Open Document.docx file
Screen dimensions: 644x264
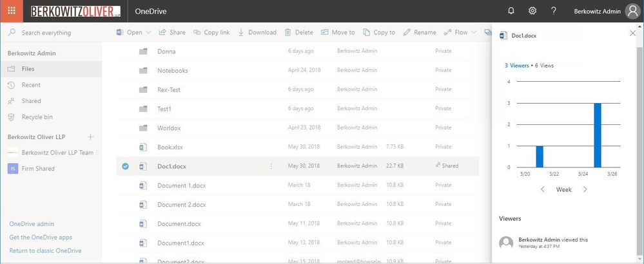pos(179,224)
